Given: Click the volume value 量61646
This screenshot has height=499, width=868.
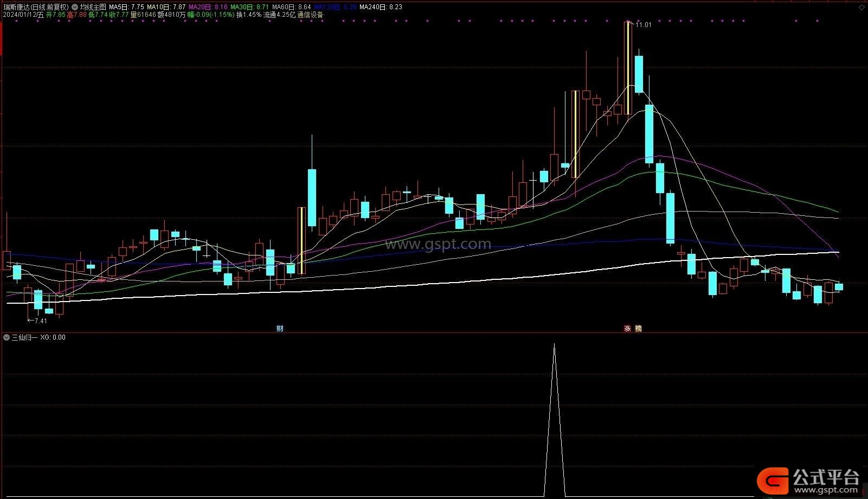Looking at the screenshot, I should [x=143, y=15].
